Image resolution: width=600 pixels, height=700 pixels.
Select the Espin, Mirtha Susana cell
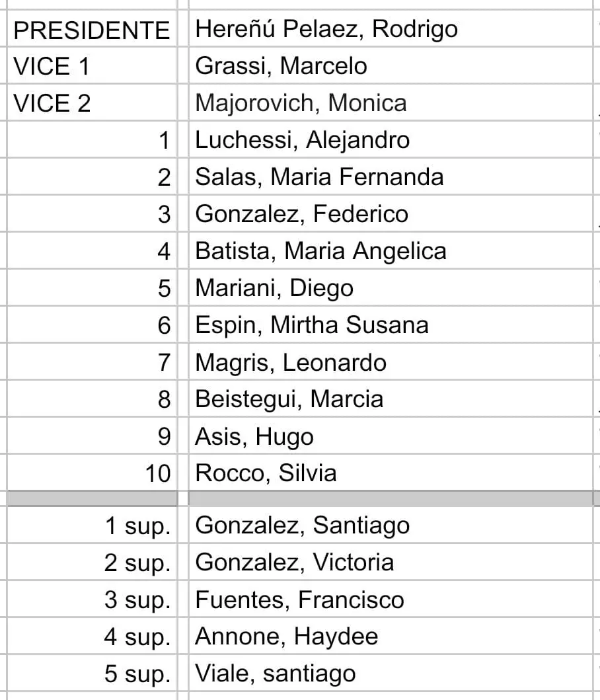tap(312, 325)
